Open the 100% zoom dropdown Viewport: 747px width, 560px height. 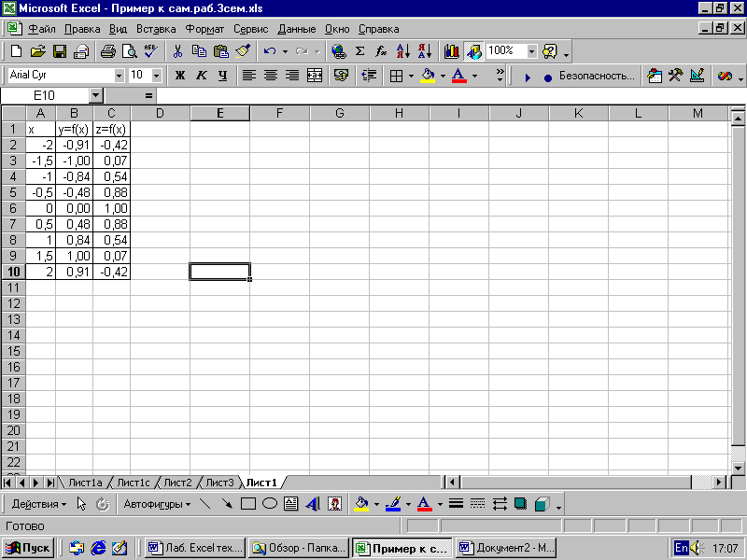coord(531,51)
